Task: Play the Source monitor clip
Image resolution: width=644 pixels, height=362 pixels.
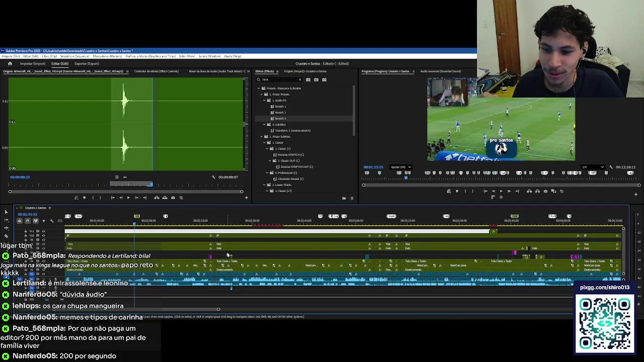Action: coord(128,198)
